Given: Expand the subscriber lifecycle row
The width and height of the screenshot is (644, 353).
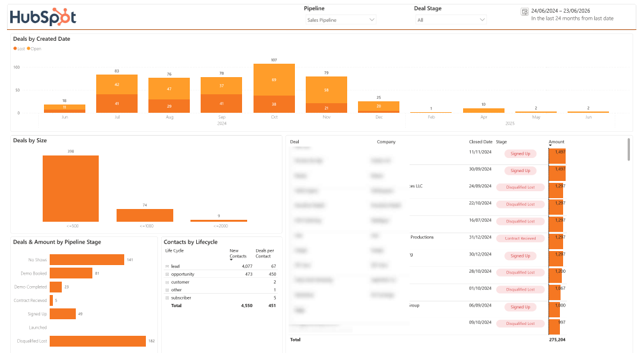Looking at the screenshot, I should [x=167, y=298].
